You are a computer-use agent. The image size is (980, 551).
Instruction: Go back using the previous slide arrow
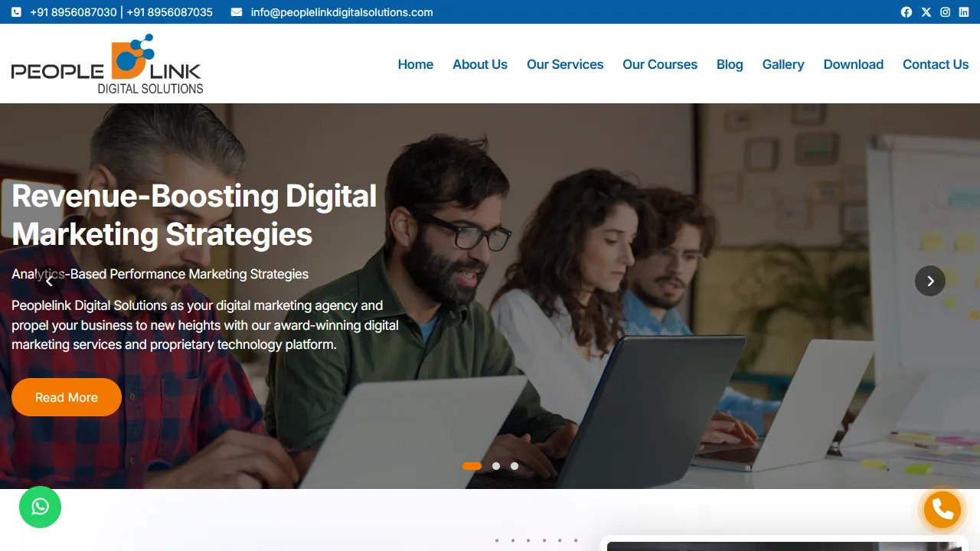click(x=49, y=281)
